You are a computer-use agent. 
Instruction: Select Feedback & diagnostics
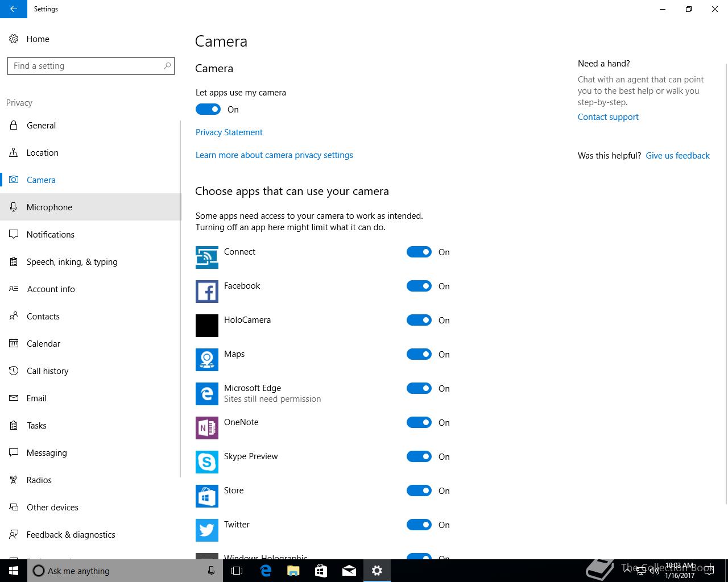click(90, 534)
